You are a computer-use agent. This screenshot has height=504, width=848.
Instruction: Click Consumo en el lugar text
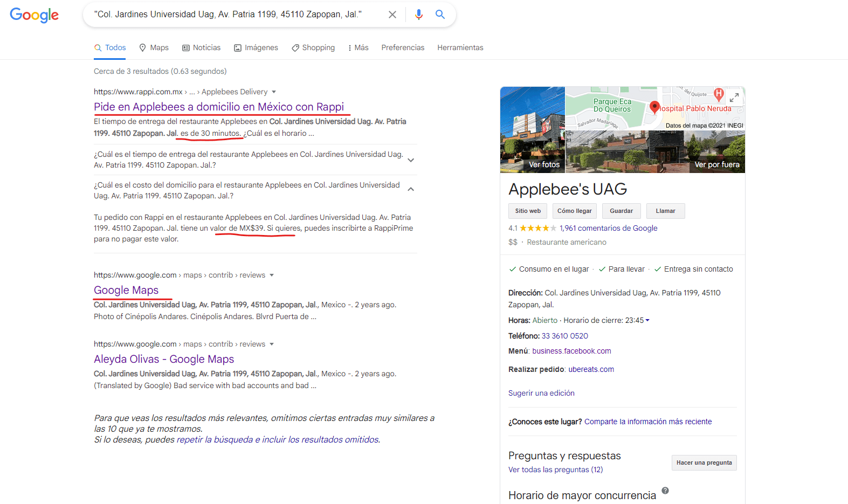pos(554,269)
